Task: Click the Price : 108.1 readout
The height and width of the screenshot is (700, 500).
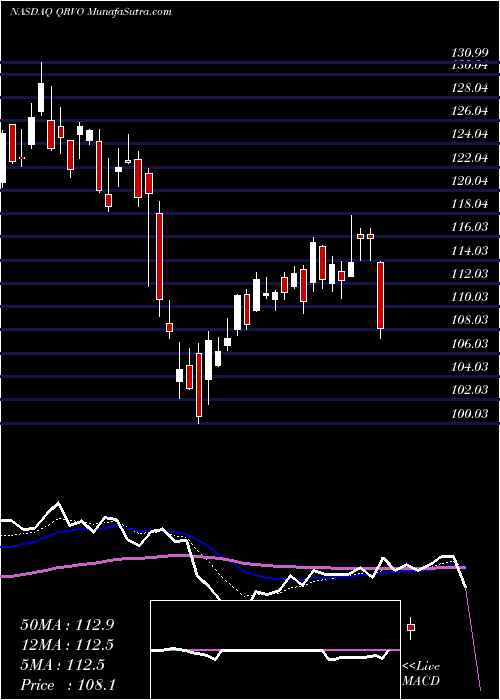Action: click(67, 685)
